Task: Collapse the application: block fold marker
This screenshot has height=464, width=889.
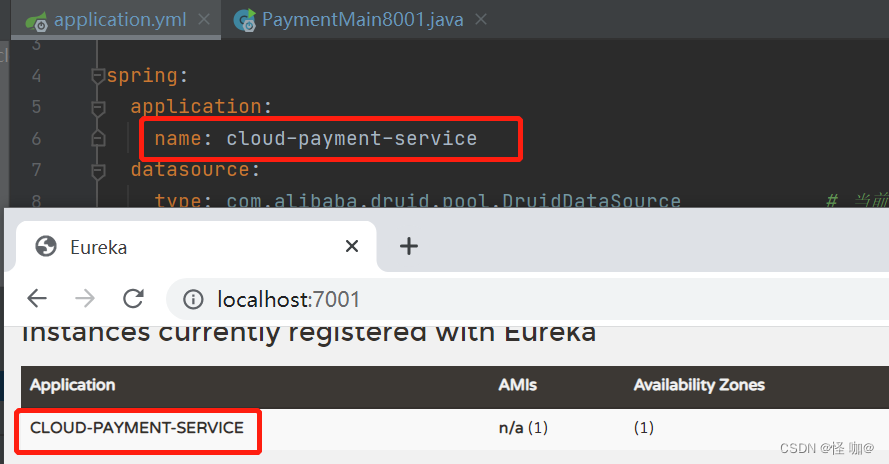Action: [x=98, y=107]
